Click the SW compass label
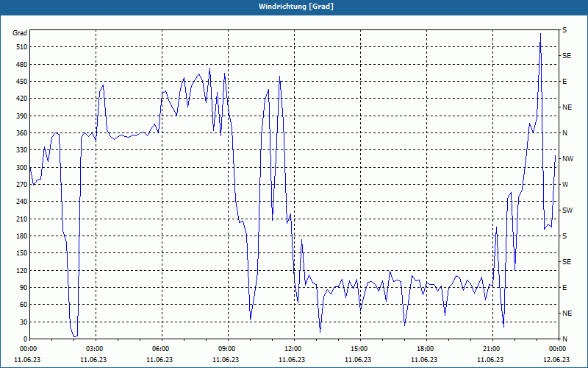Image resolution: width=588 pixels, height=368 pixels. tap(567, 210)
